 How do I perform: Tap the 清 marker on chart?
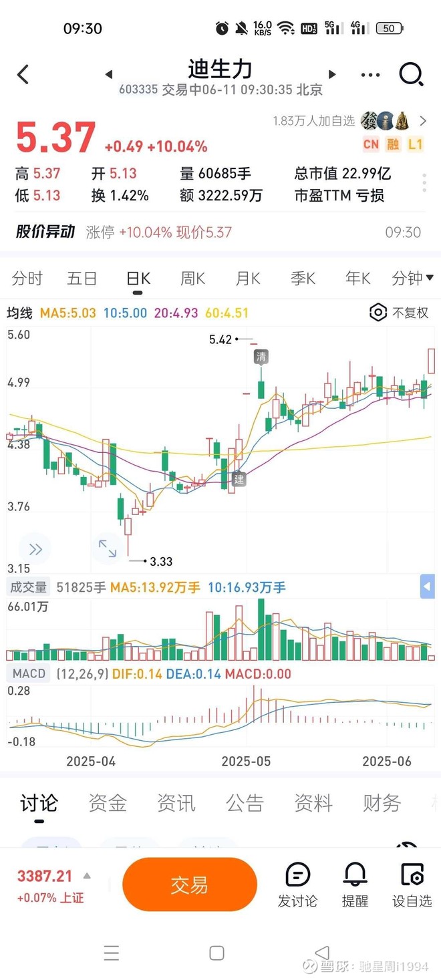(x=261, y=357)
